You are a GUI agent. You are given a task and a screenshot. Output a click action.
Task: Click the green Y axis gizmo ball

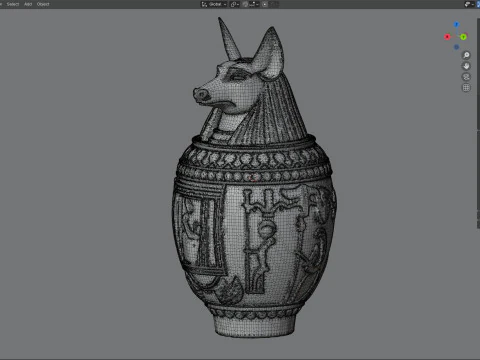[x=463, y=37]
